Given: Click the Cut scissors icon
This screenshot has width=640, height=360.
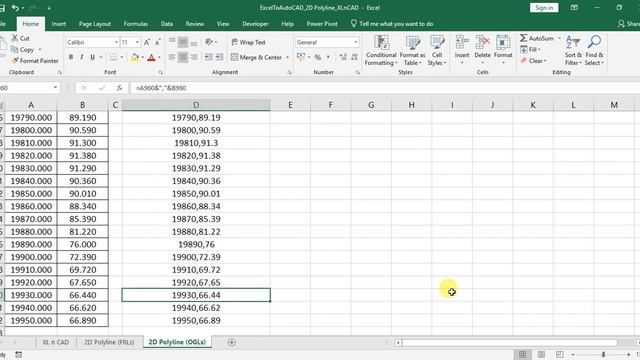Looking at the screenshot, I should click(x=15, y=38).
